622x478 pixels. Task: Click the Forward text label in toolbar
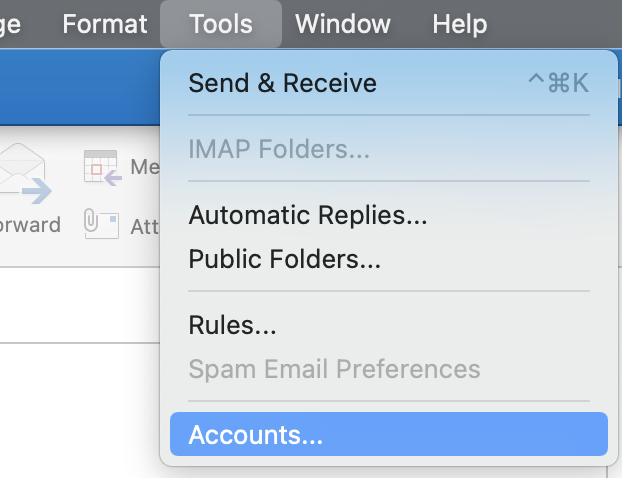tap(30, 225)
